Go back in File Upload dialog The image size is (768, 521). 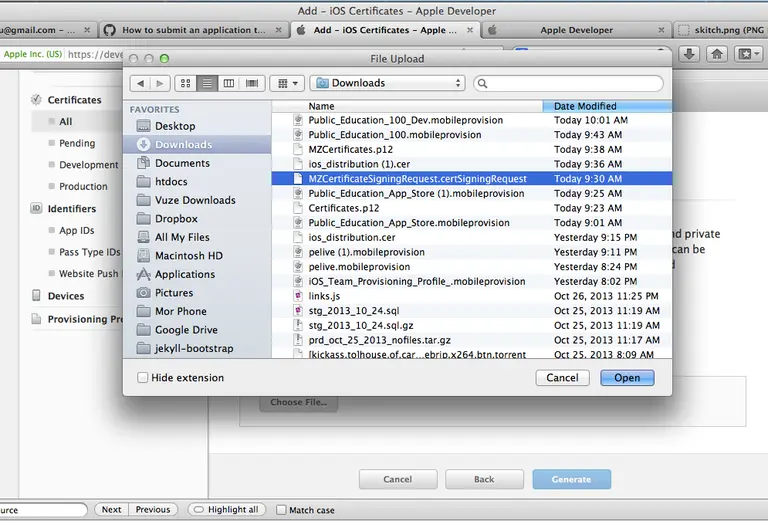click(140, 83)
